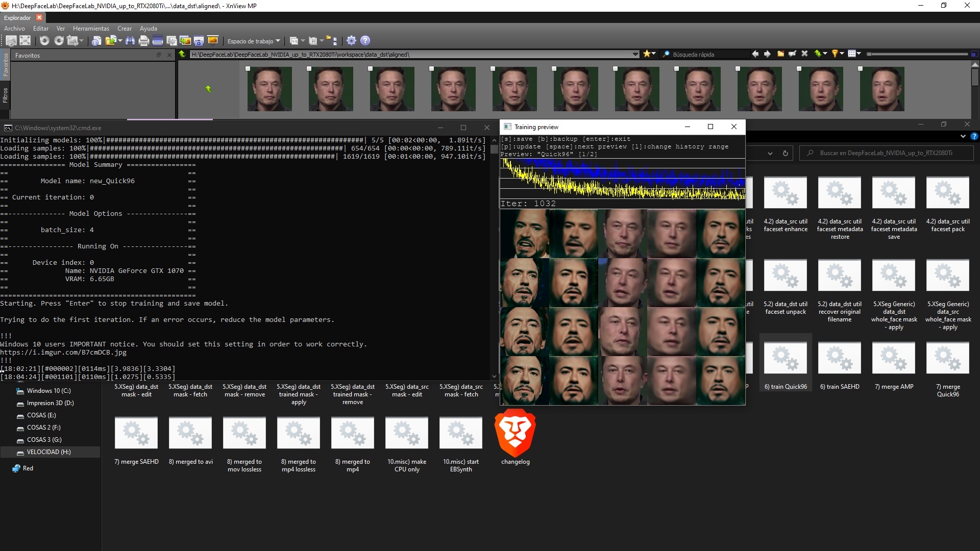Tick the checkbox on ninth aligned face thumbnail
The image size is (980, 551).
point(738,68)
